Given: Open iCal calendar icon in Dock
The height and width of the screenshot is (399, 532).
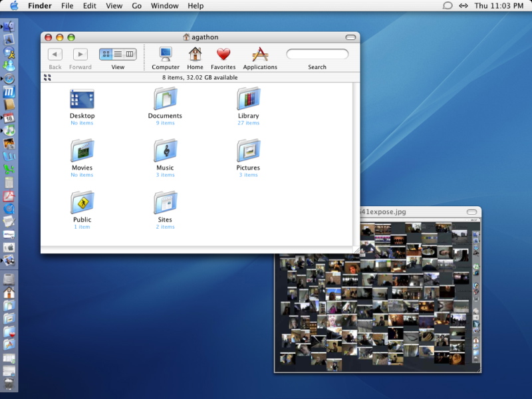Looking at the screenshot, I should pyautogui.click(x=9, y=118).
